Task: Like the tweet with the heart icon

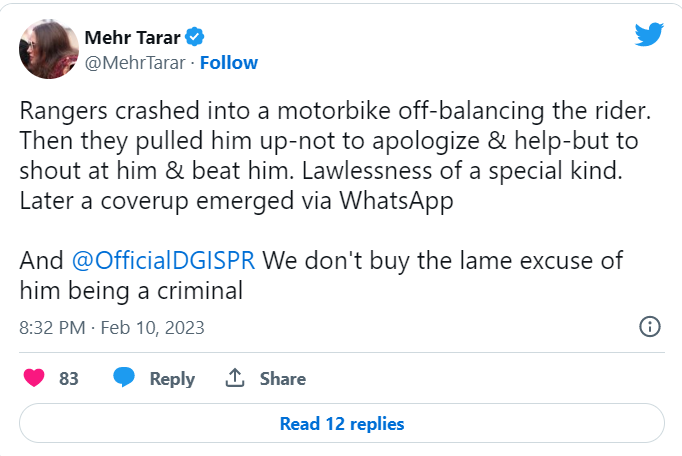Action: (x=34, y=379)
